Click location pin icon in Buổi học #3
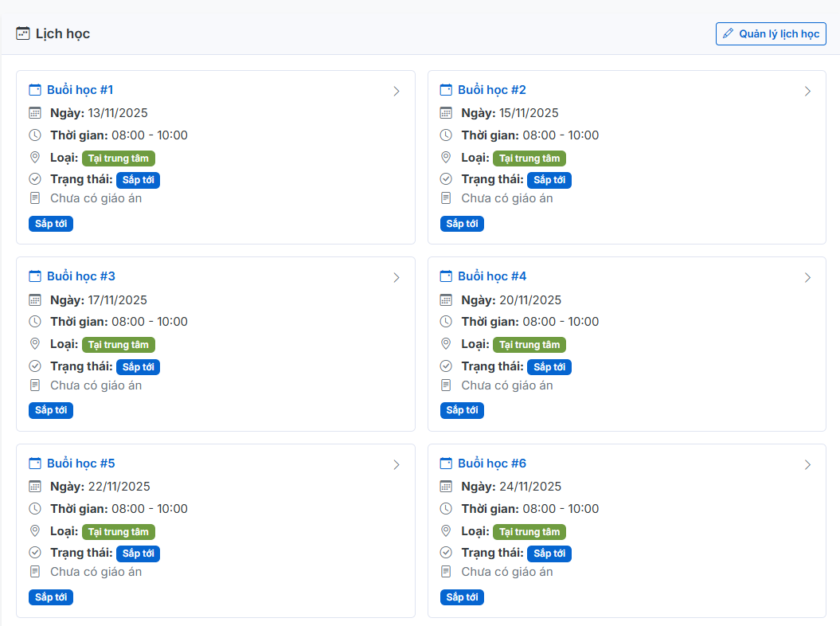Viewport: 840px width, 626px height. (x=35, y=344)
